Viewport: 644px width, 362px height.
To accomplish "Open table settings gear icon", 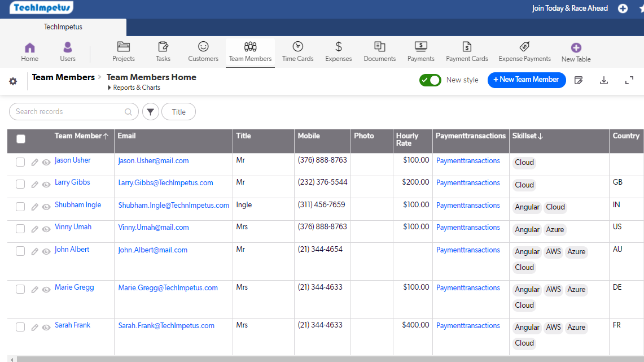I will (13, 81).
